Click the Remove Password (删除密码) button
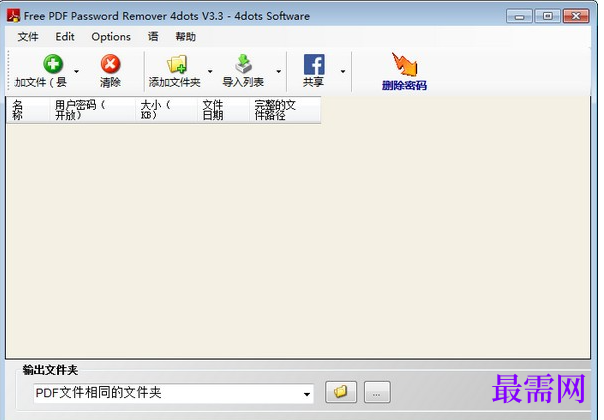This screenshot has height=420, width=604. [x=404, y=72]
